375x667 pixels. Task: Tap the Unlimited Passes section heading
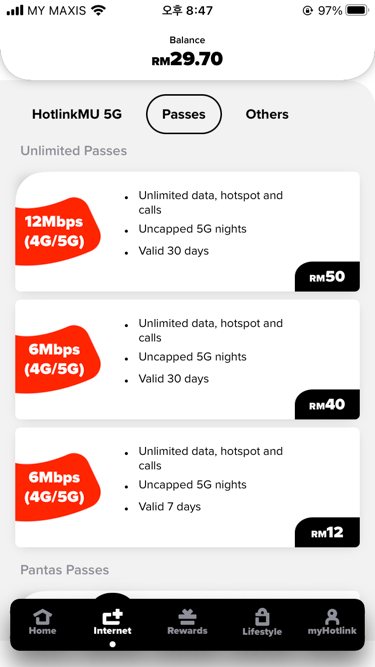tap(74, 151)
